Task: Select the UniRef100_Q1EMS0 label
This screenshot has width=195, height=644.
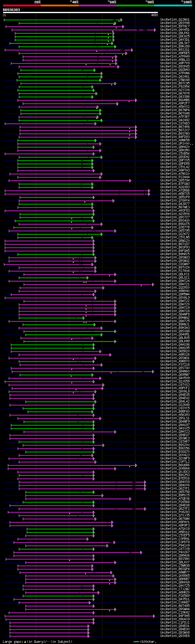Action: pyautogui.click(x=175, y=288)
